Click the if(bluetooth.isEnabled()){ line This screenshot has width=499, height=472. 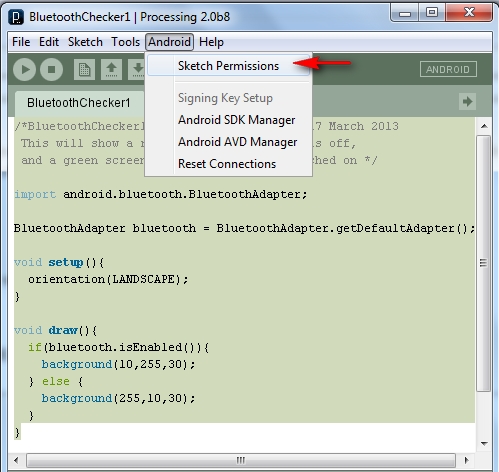pyautogui.click(x=119, y=347)
